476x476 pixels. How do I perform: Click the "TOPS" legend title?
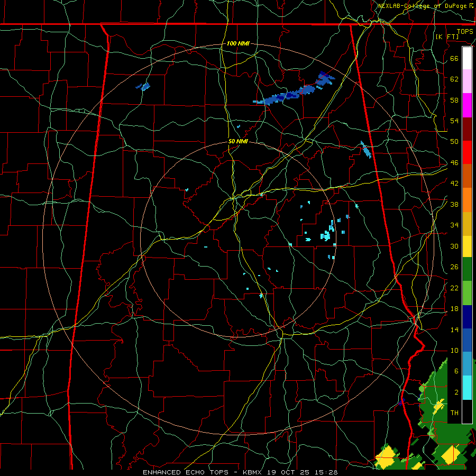pos(465,31)
